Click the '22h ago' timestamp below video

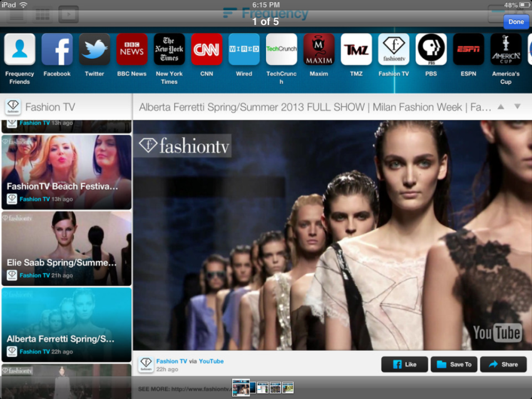pyautogui.click(x=167, y=369)
